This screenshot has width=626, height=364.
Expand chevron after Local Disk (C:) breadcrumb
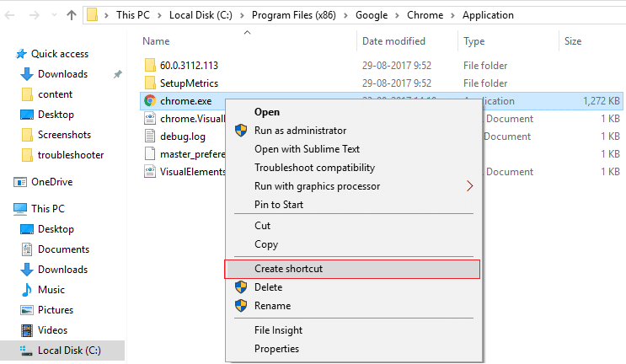[242, 15]
